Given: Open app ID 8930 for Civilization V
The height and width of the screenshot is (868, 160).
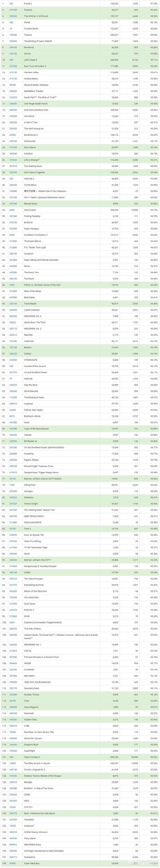Looking at the screenshot, I should click(12, 235).
